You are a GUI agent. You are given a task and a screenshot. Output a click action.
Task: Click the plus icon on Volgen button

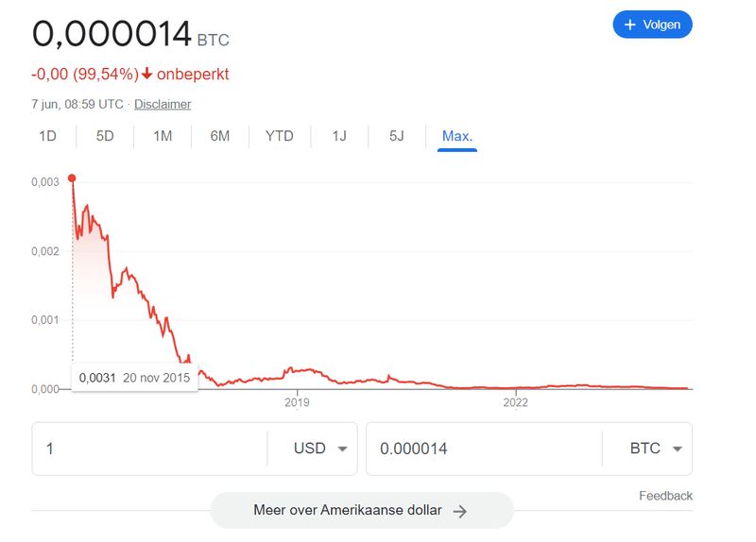click(630, 25)
